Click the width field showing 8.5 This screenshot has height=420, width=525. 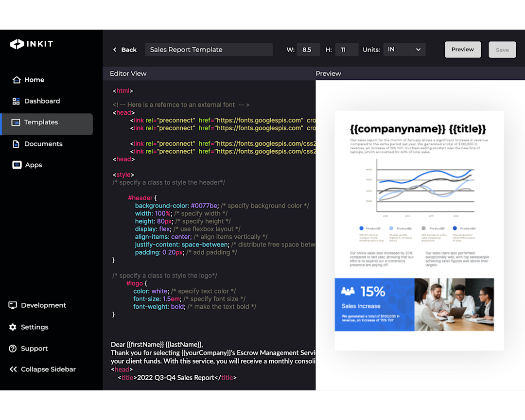coord(308,50)
